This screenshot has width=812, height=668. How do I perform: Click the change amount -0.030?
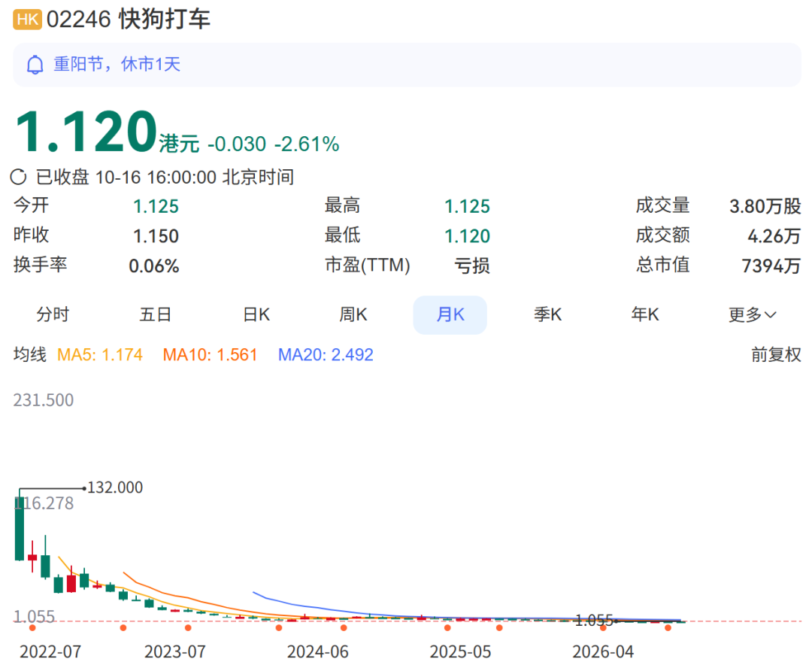(x=237, y=144)
